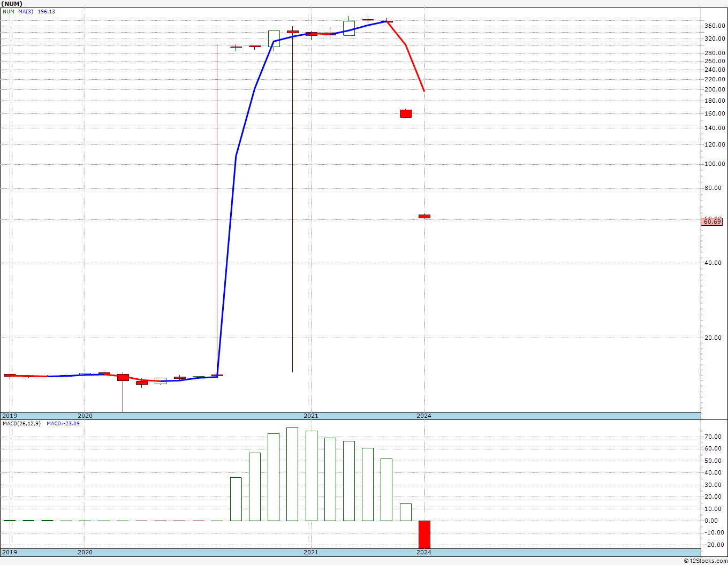
Task: Click the (NUM) ticker title
Action: [x=11, y=4]
